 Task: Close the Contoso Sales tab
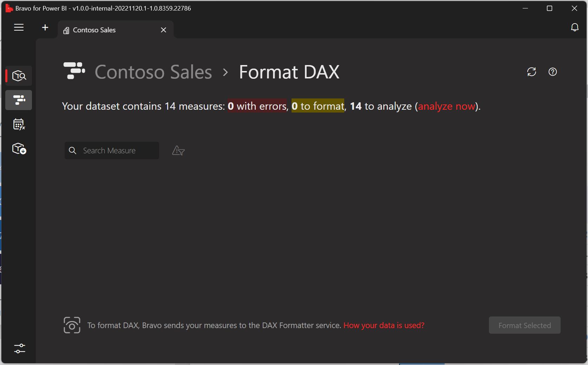coord(163,30)
